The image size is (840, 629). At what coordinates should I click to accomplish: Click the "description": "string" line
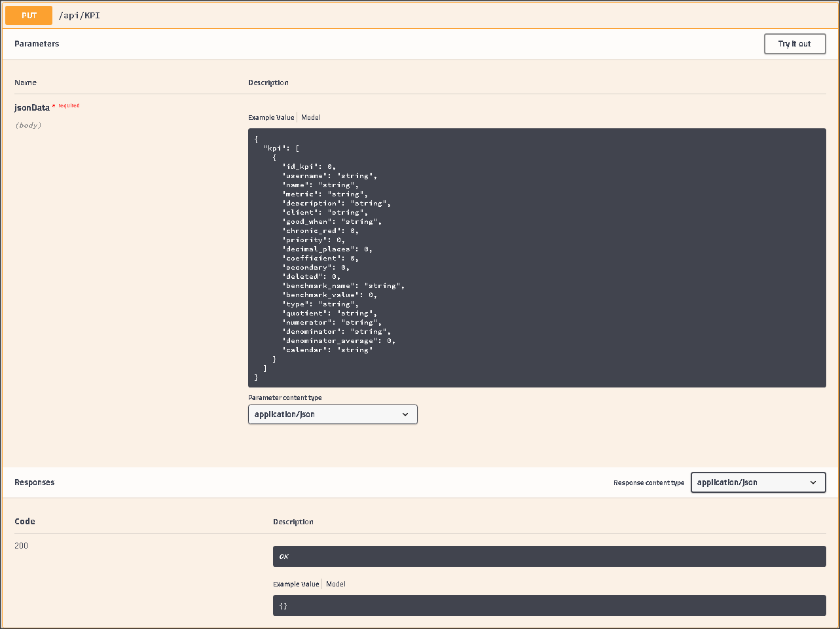[337, 203]
